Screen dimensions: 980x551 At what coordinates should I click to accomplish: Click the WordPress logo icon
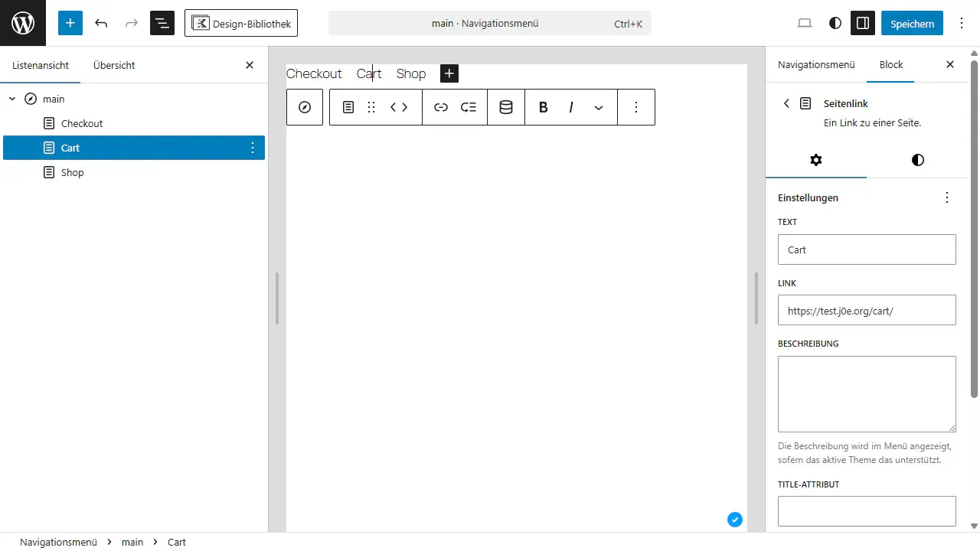click(23, 23)
